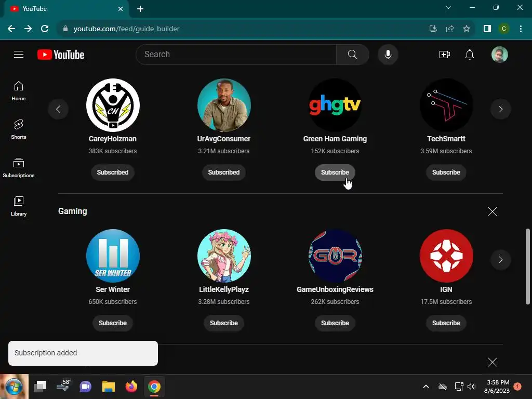This screenshot has width=532, height=399.
Task: Subscribe to LittleKellyPlayz
Action: click(224, 323)
